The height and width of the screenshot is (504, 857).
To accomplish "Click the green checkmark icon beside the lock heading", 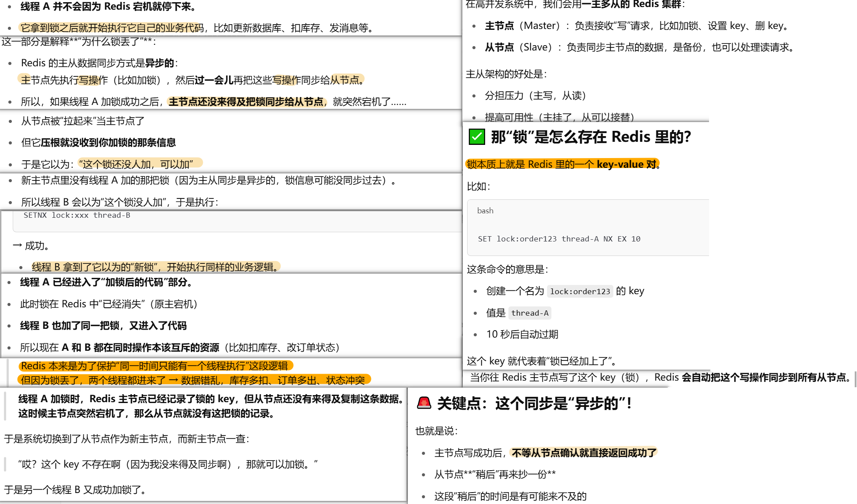I will 477,137.
